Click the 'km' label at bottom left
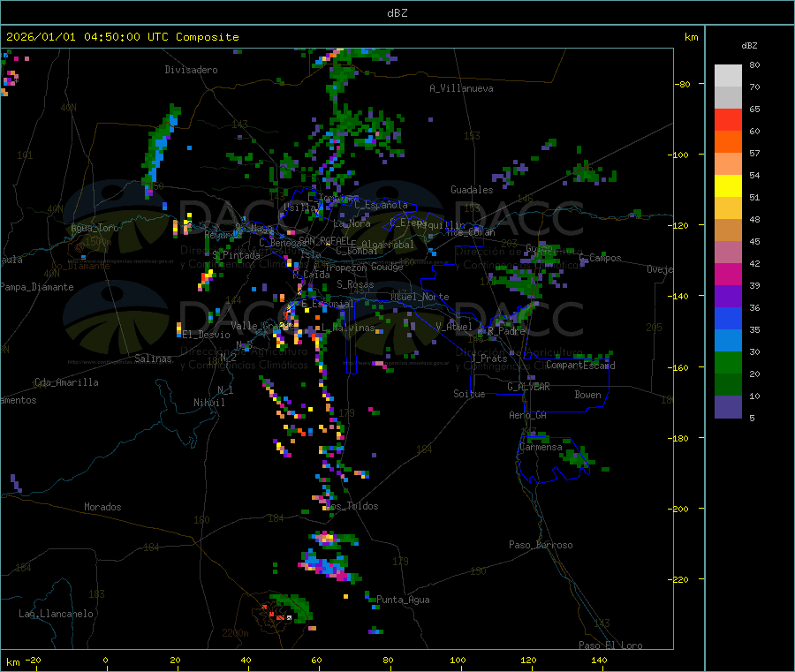Image resolution: width=795 pixels, height=672 pixels. 12,662
